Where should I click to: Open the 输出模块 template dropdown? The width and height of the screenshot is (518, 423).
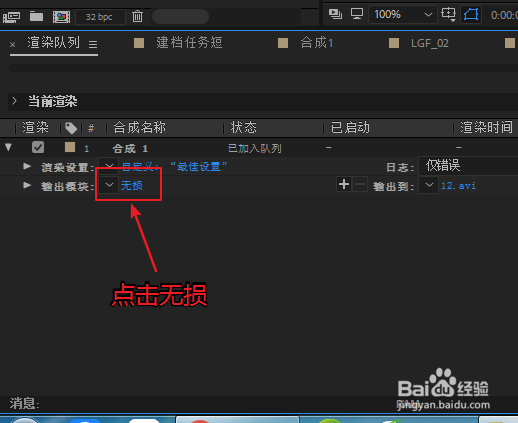point(109,185)
